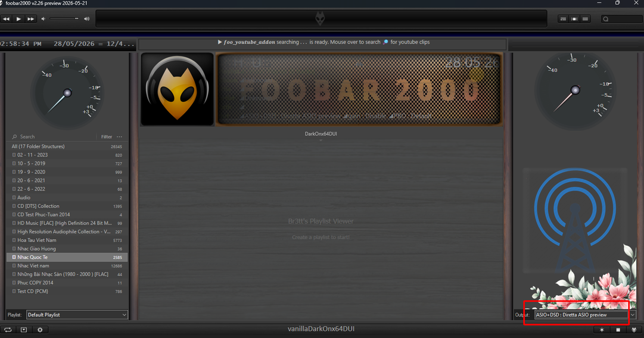Screen dimensions: 644x338
Task: Select the CD Test Phuc-Tuan 2014 row
Action: 67,215
